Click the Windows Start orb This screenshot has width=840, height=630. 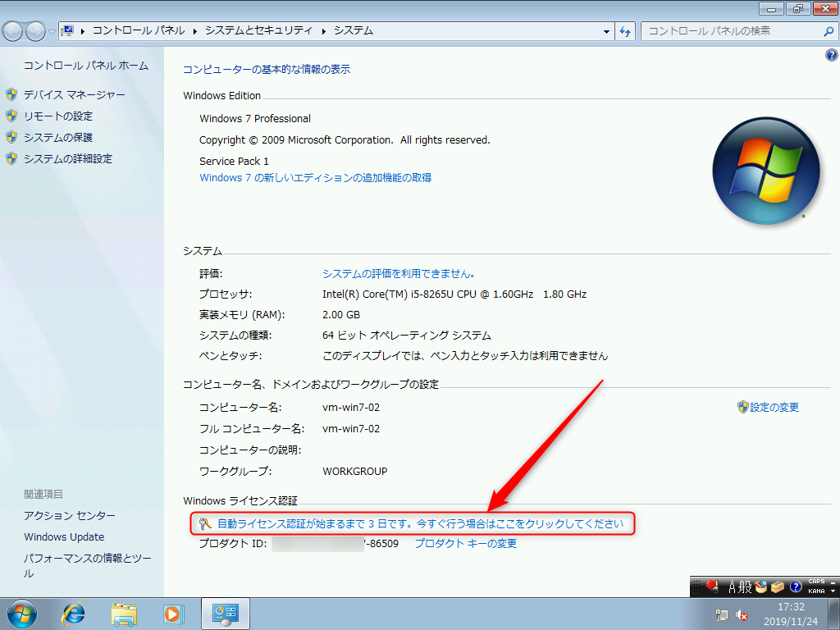coord(22,614)
